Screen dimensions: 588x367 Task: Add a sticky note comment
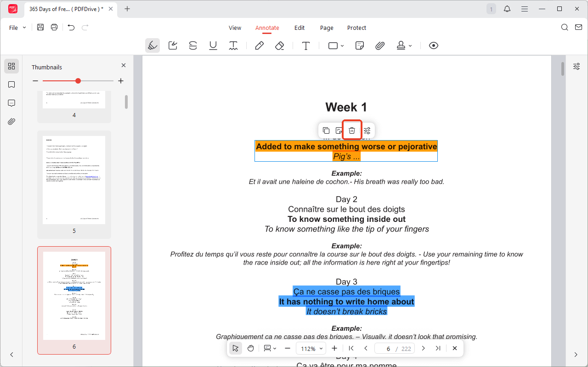(x=359, y=45)
